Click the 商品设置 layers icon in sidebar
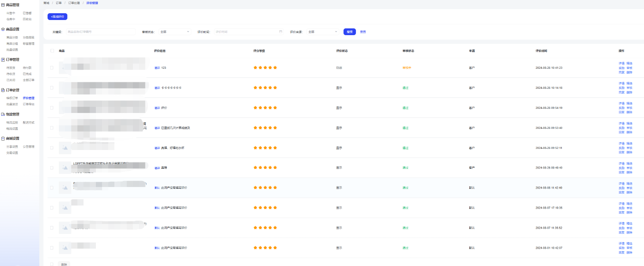 (x=3, y=29)
